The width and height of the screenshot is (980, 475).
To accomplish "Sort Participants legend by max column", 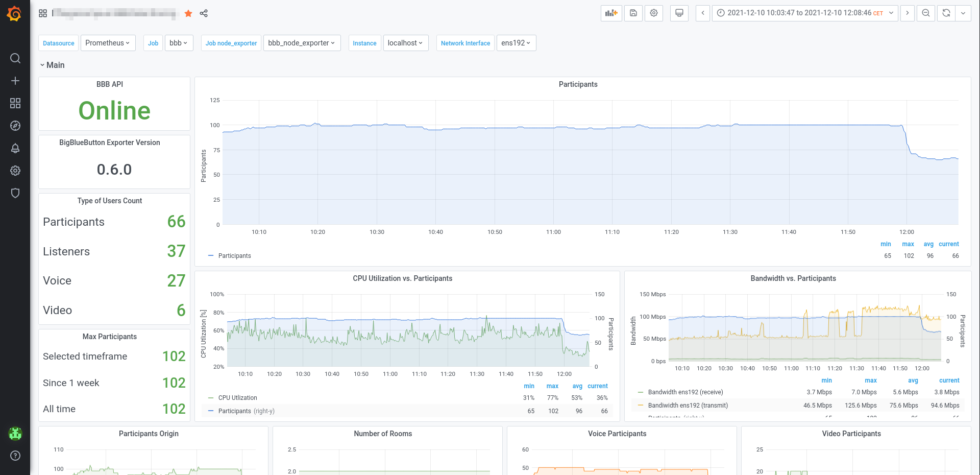I will pyautogui.click(x=908, y=244).
